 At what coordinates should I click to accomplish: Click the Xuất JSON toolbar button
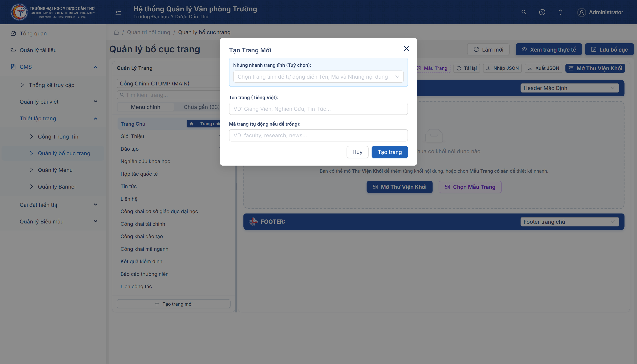coord(543,68)
